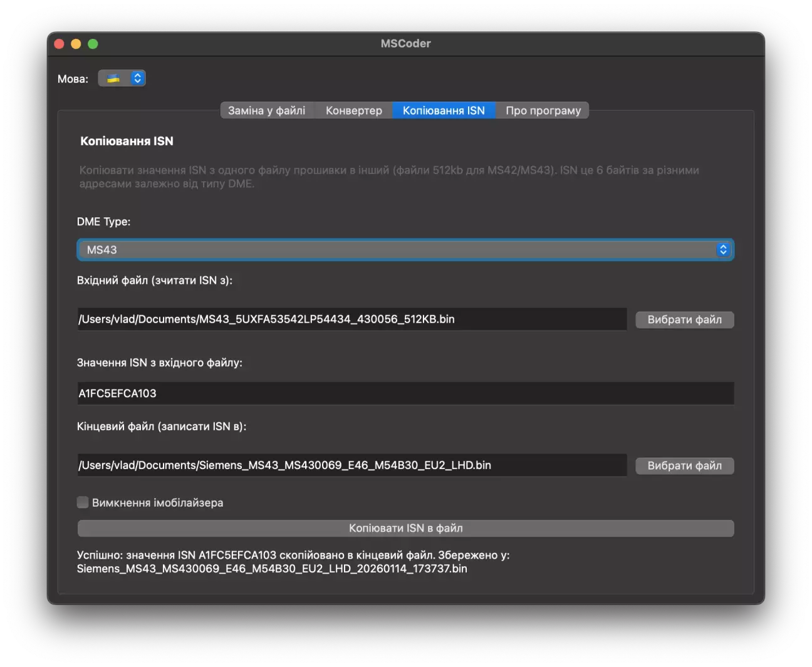Click the destination file path field
The height and width of the screenshot is (667, 812).
click(x=351, y=465)
